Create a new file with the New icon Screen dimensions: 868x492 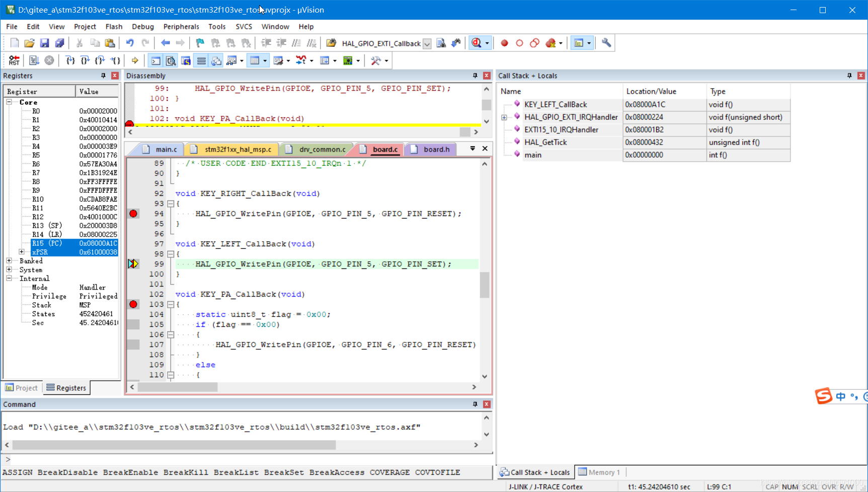click(x=15, y=43)
